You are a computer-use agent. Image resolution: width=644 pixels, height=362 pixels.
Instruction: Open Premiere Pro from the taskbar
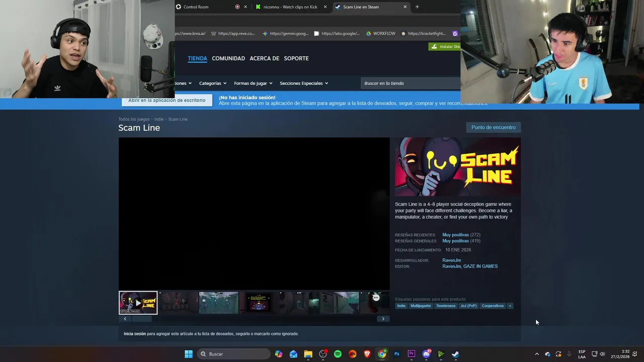411,354
